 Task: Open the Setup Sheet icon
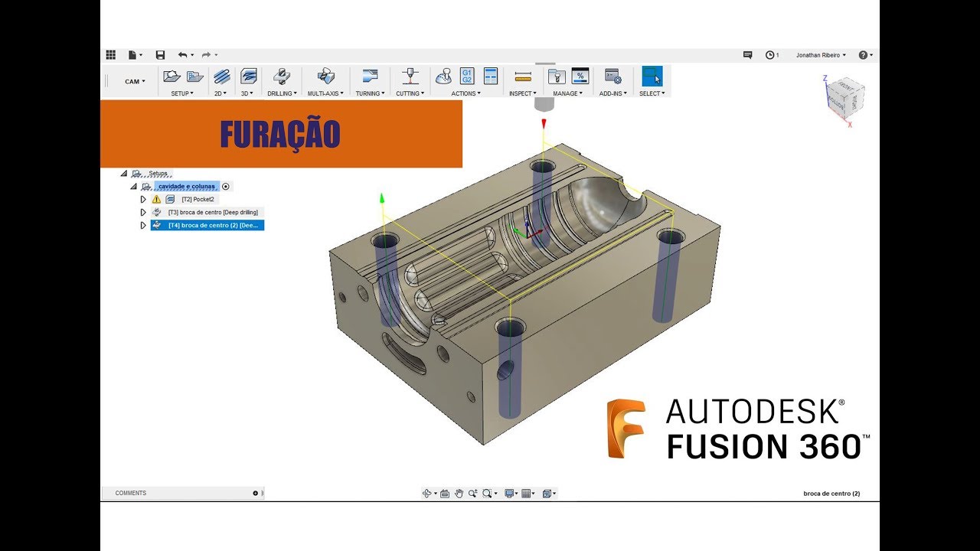(491, 76)
